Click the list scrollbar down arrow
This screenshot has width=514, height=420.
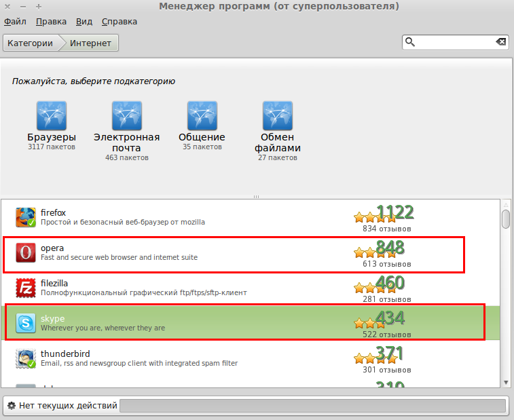click(x=506, y=382)
